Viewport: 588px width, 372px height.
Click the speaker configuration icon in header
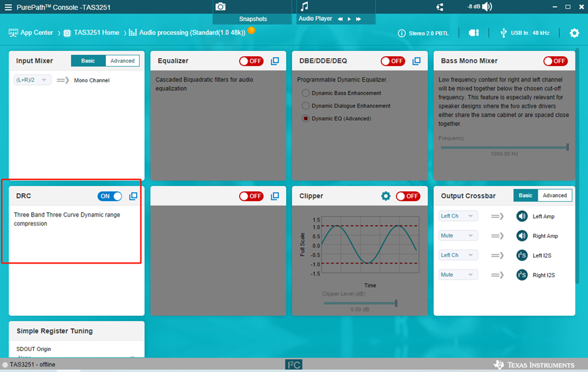click(474, 33)
